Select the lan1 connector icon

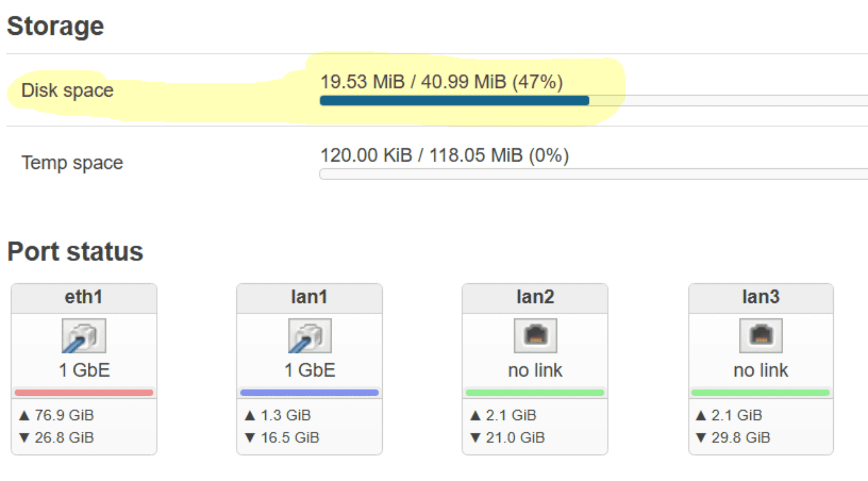click(x=309, y=336)
